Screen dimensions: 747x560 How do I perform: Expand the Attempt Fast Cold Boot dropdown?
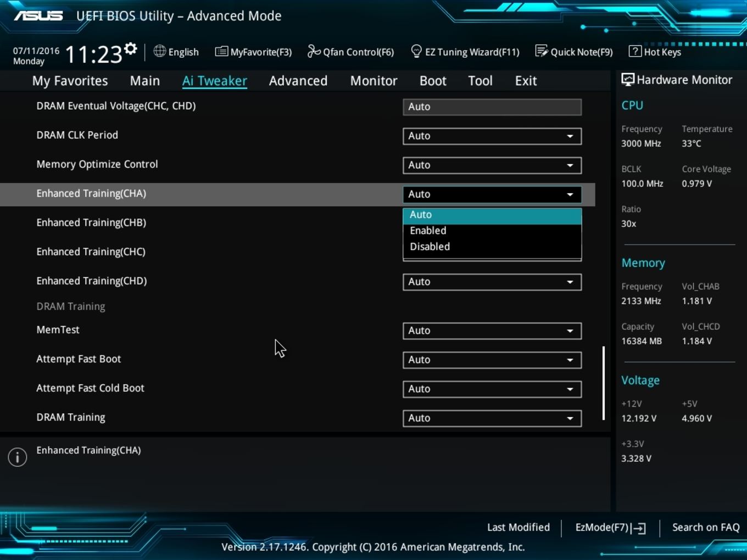[492, 389]
